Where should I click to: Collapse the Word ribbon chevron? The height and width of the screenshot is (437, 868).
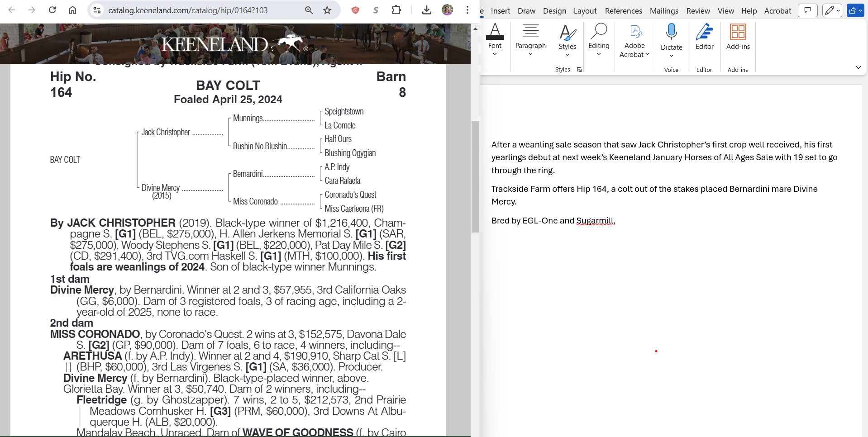click(858, 67)
